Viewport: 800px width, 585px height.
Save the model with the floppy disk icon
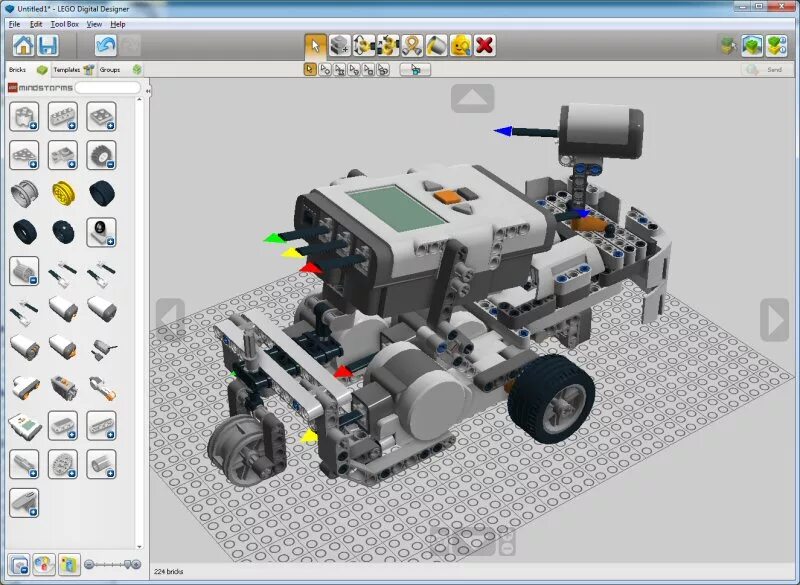(48, 45)
